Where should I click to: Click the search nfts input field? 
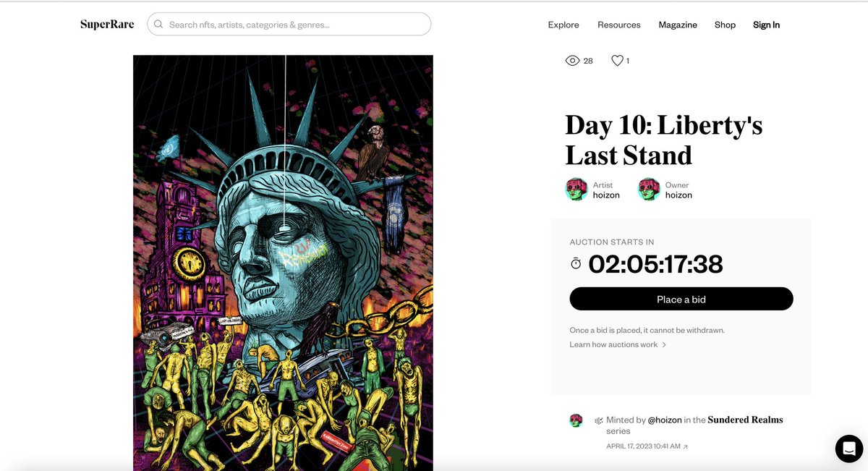[289, 24]
